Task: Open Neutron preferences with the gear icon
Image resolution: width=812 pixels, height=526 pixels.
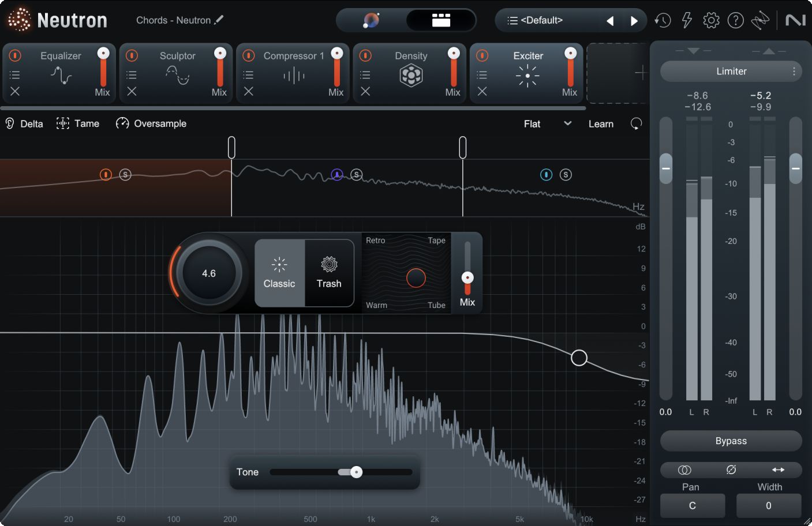Action: point(711,20)
